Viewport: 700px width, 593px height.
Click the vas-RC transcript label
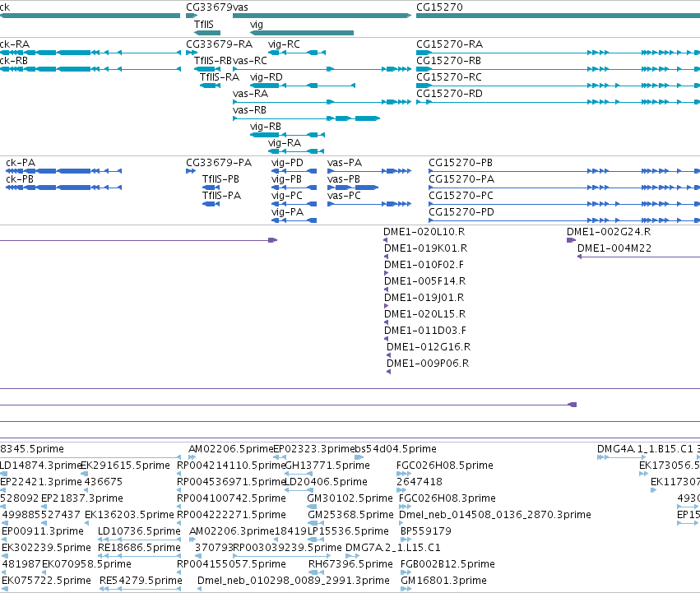tap(250, 61)
